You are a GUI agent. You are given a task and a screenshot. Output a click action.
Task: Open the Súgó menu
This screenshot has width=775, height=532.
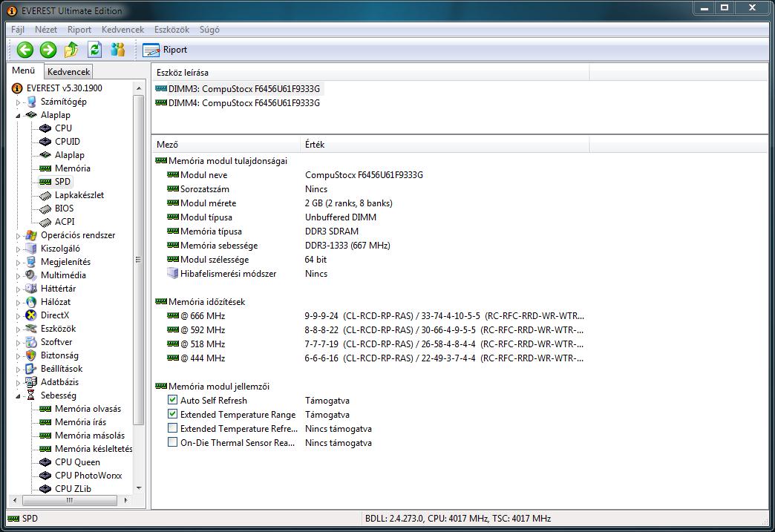coord(209,30)
